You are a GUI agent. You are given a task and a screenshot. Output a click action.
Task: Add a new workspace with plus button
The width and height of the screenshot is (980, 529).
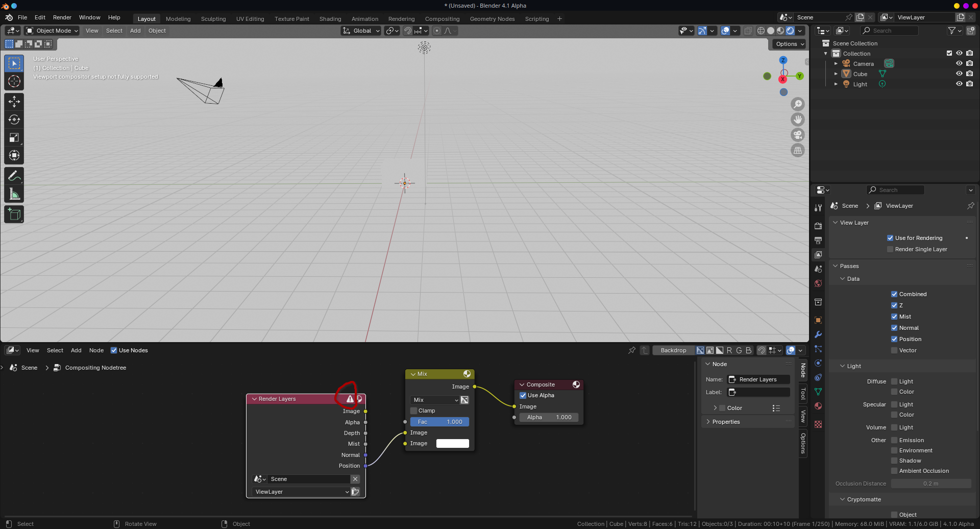click(x=559, y=19)
